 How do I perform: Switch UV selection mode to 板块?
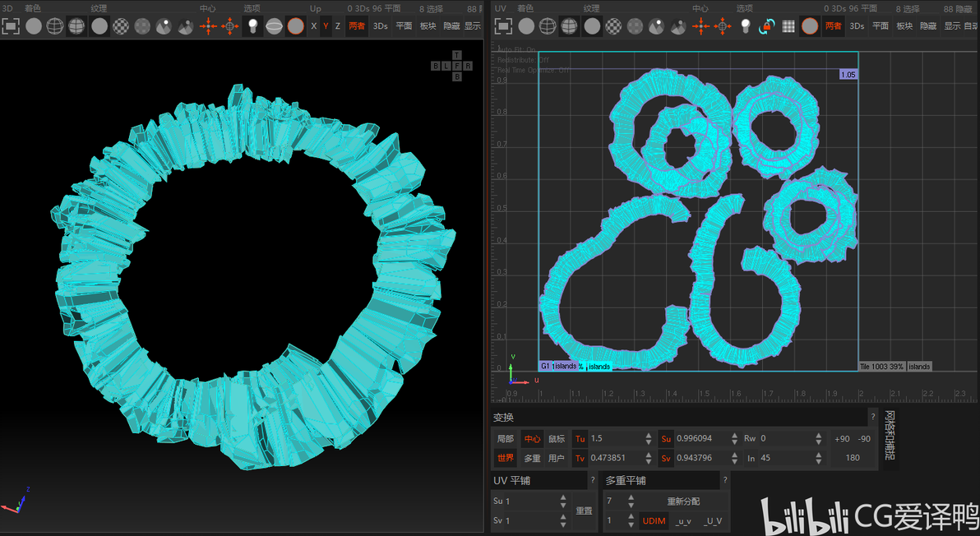pos(904,26)
